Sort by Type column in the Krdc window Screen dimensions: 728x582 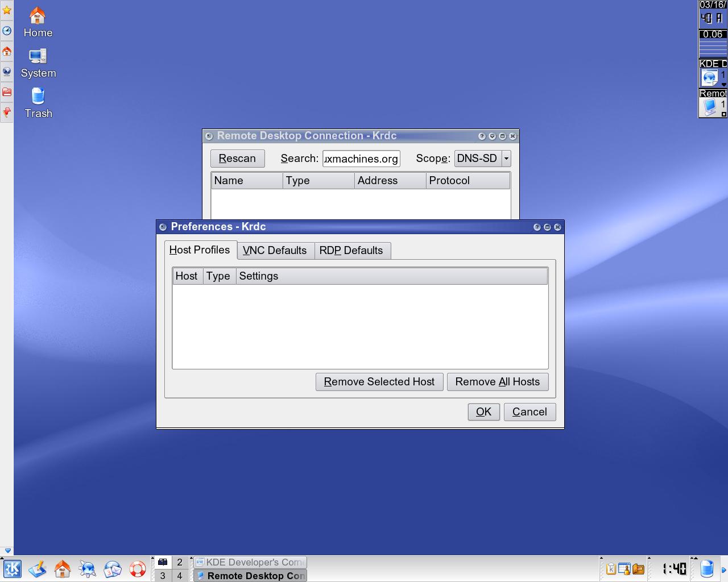[318, 181]
